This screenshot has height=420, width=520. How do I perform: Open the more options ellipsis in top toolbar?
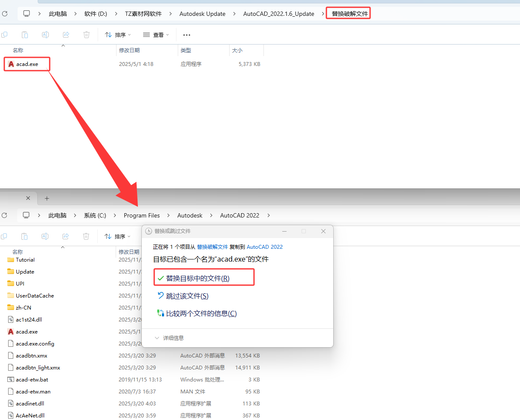pos(187,35)
